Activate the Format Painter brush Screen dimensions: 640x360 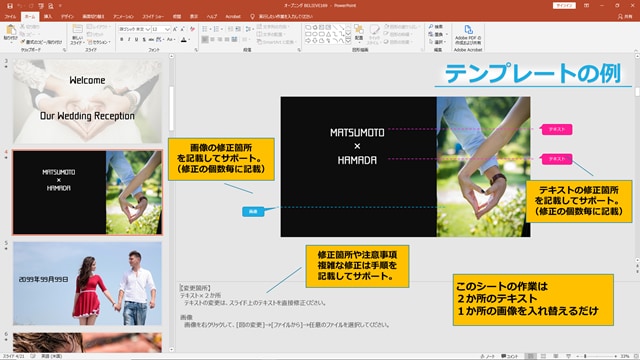tap(41, 42)
